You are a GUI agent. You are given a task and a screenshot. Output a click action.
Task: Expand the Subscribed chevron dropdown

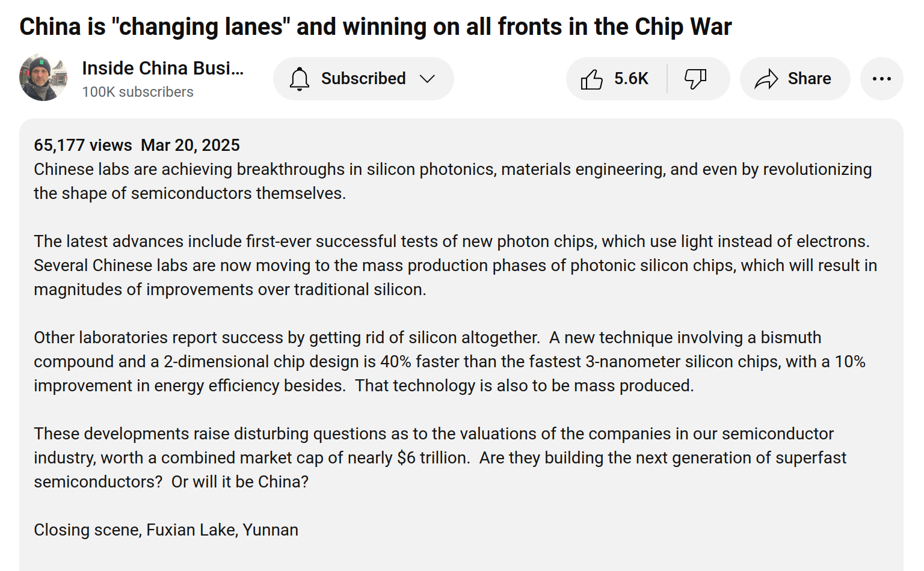pos(427,79)
